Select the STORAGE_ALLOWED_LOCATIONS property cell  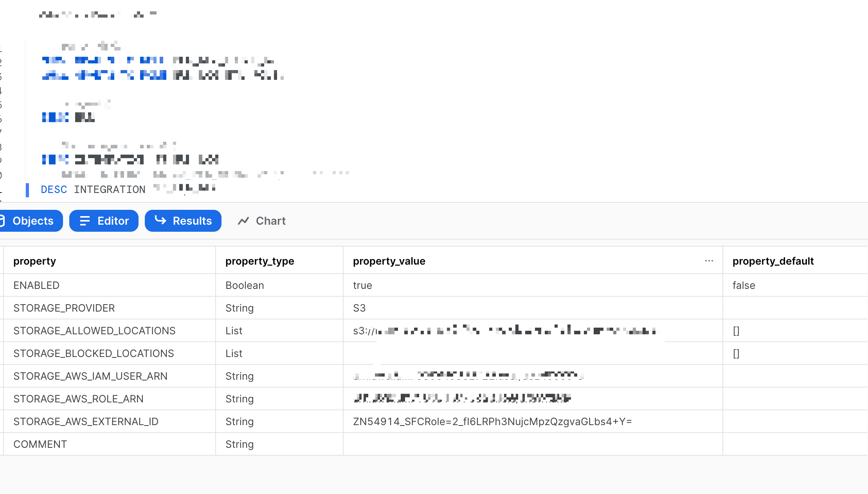click(94, 331)
